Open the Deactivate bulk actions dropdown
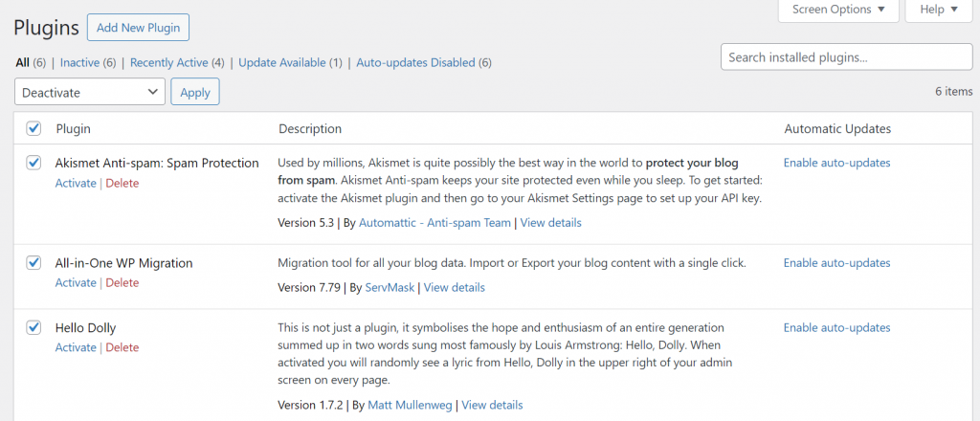The height and width of the screenshot is (421, 980). [x=91, y=92]
